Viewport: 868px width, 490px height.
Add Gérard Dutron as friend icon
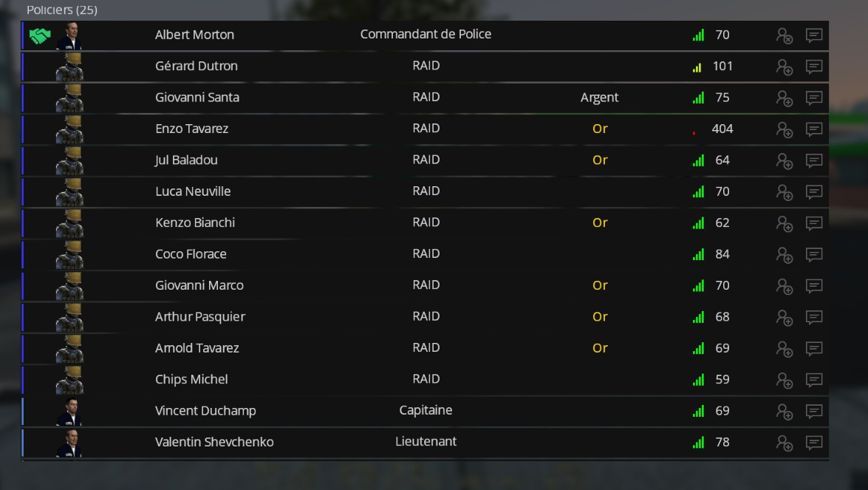[785, 67]
